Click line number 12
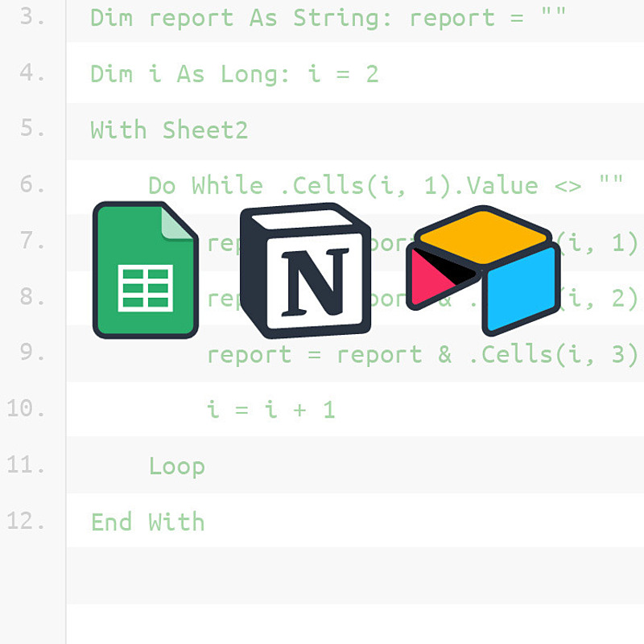The image size is (644, 644). 26,520
